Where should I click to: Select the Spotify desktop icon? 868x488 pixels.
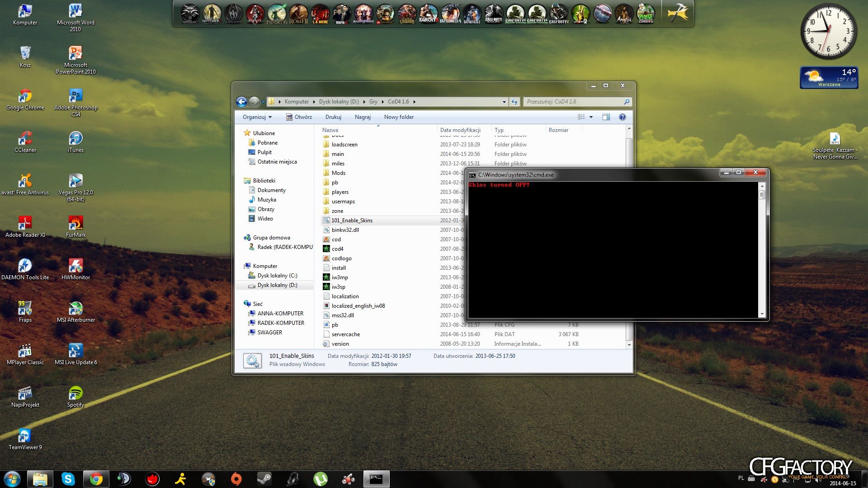(x=75, y=397)
